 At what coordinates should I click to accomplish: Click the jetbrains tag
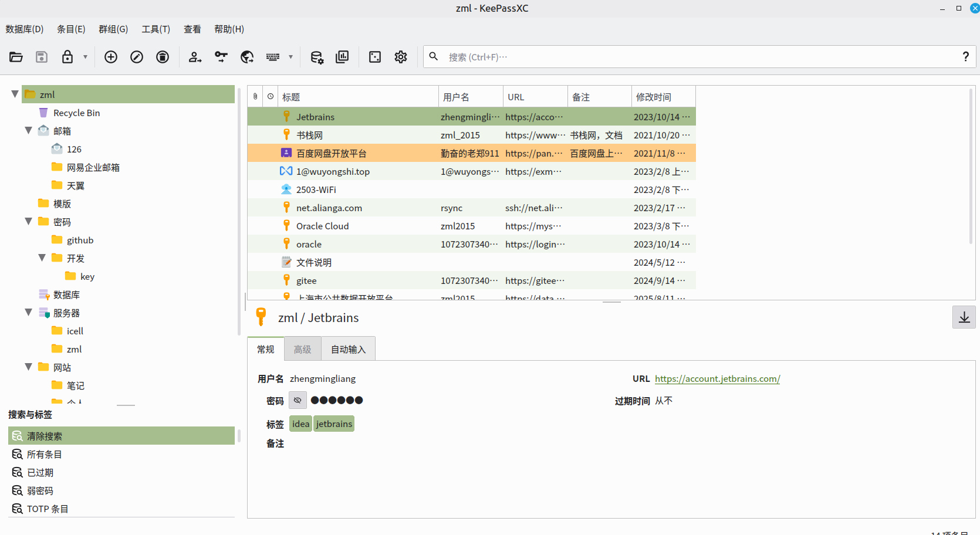click(334, 424)
